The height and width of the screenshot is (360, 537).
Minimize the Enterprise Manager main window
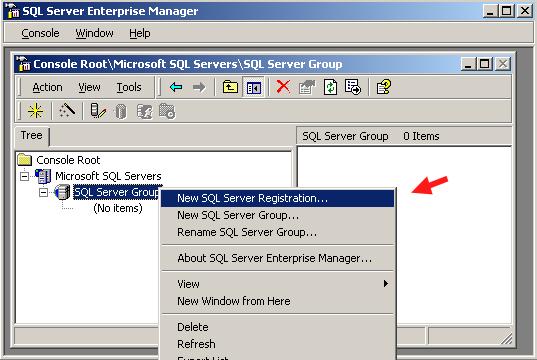[490, 11]
